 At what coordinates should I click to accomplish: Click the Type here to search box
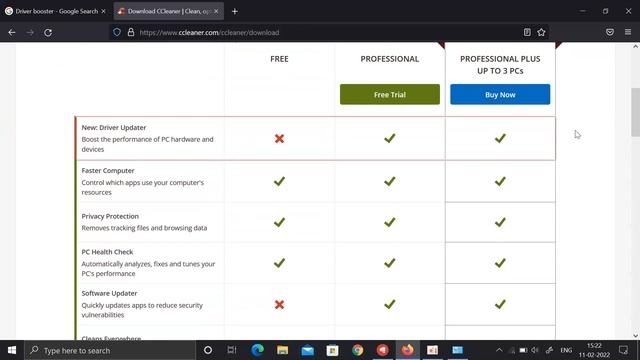click(110, 350)
